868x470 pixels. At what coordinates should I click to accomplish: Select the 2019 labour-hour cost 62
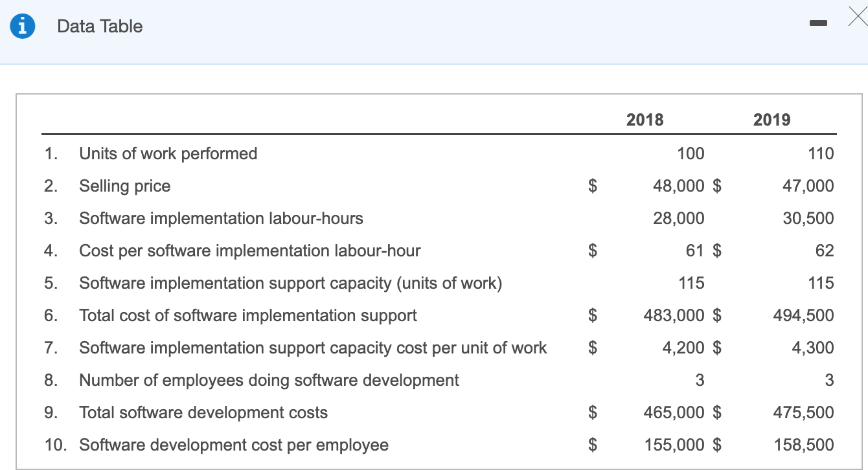825,251
